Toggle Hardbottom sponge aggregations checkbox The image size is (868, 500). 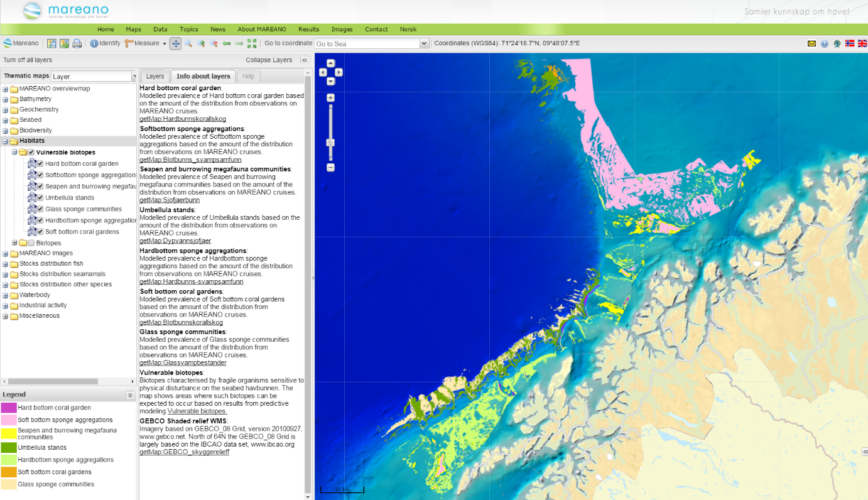click(40, 220)
